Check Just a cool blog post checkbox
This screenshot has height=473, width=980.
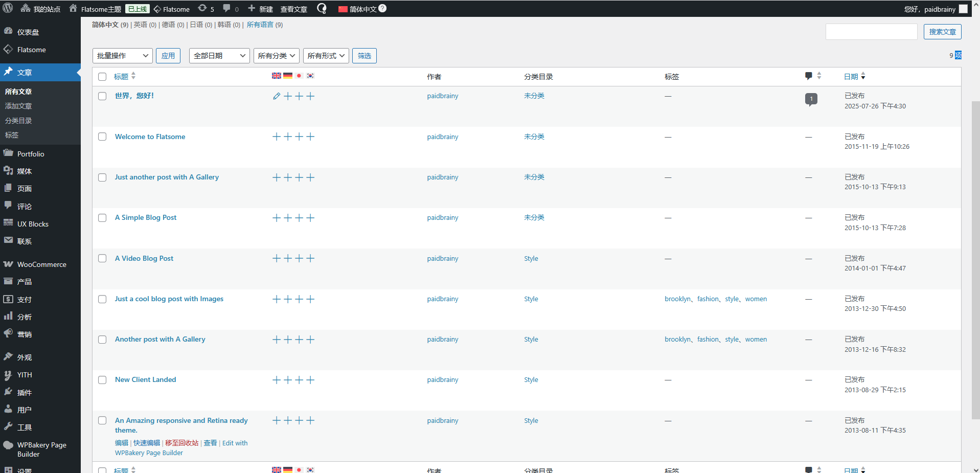(102, 299)
